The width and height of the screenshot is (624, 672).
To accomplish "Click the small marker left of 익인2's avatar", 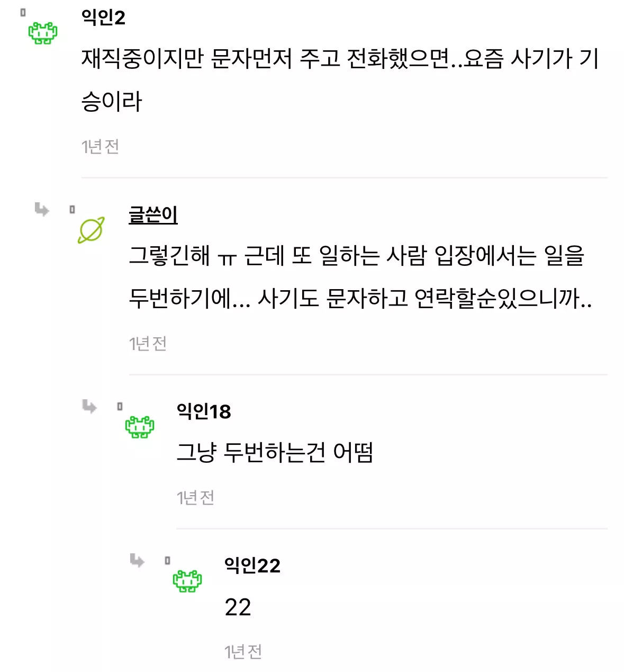I will pyautogui.click(x=23, y=13).
